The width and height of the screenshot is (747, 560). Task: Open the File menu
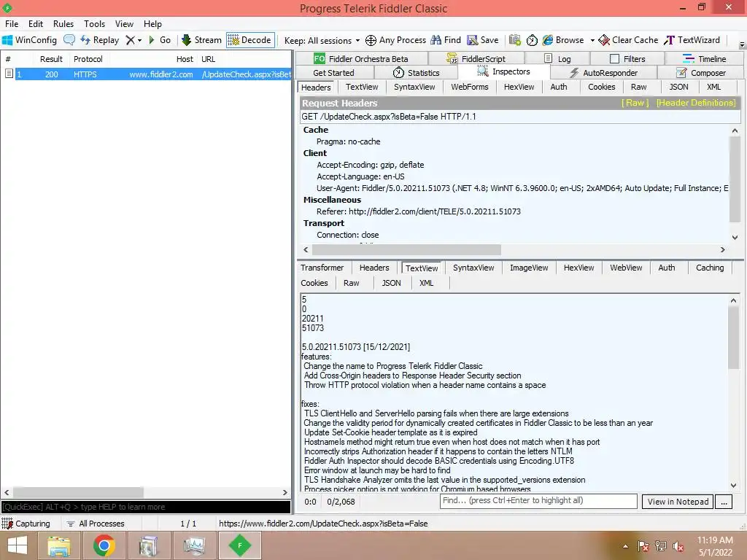click(12, 24)
